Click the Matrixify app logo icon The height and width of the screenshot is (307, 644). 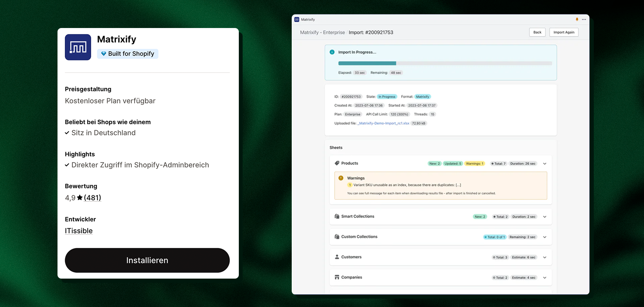pos(78,47)
